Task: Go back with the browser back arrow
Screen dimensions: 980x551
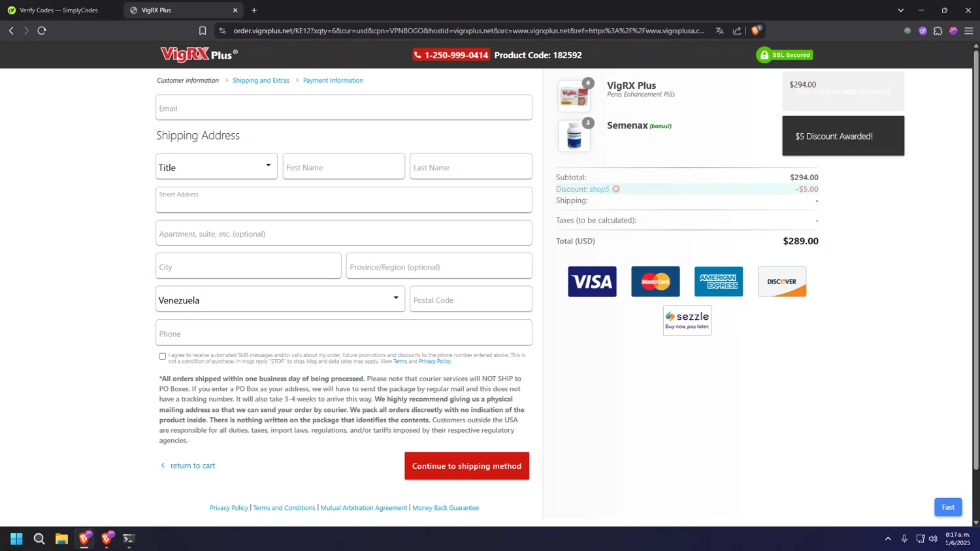Action: pyautogui.click(x=11, y=31)
